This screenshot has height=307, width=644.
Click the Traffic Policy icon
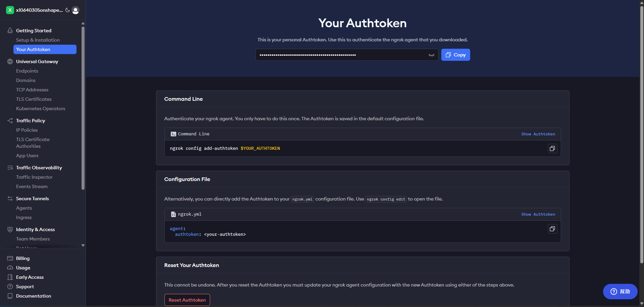pos(10,121)
